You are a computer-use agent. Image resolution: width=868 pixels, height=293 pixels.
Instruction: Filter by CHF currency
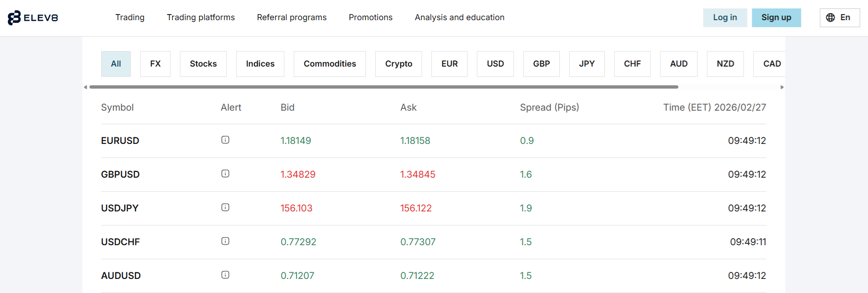pos(632,64)
